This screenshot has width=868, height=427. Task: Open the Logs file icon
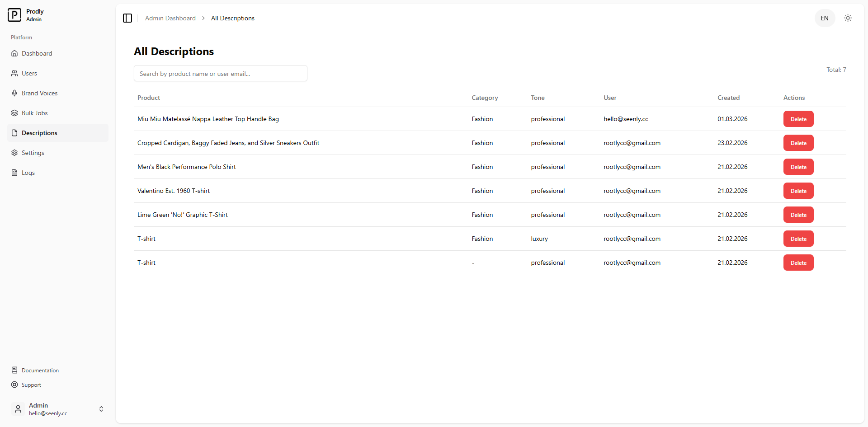click(14, 173)
